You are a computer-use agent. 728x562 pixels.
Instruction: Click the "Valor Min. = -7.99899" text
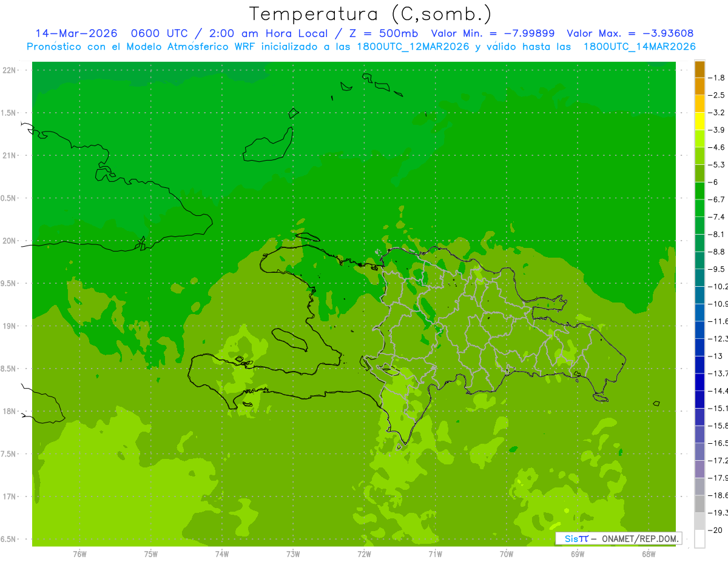coord(492,33)
